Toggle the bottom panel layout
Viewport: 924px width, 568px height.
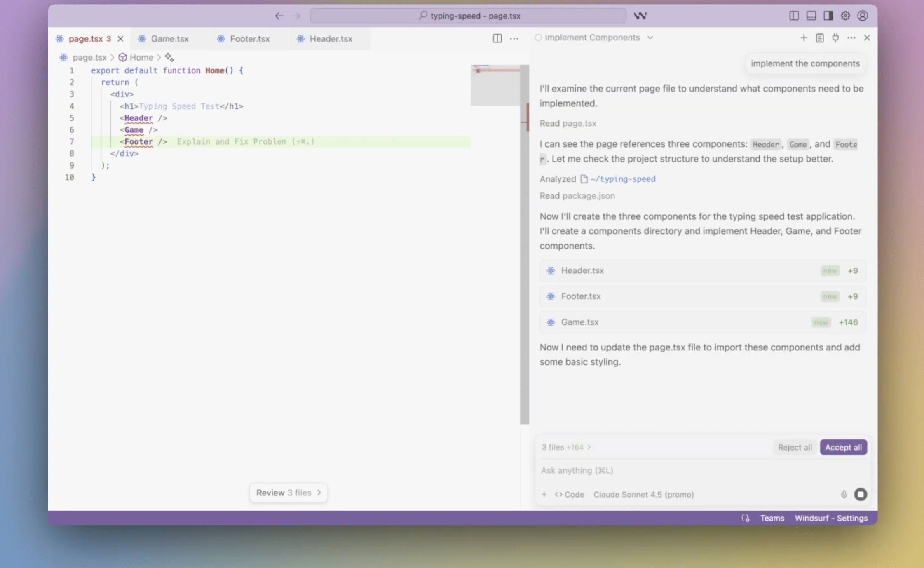811,16
